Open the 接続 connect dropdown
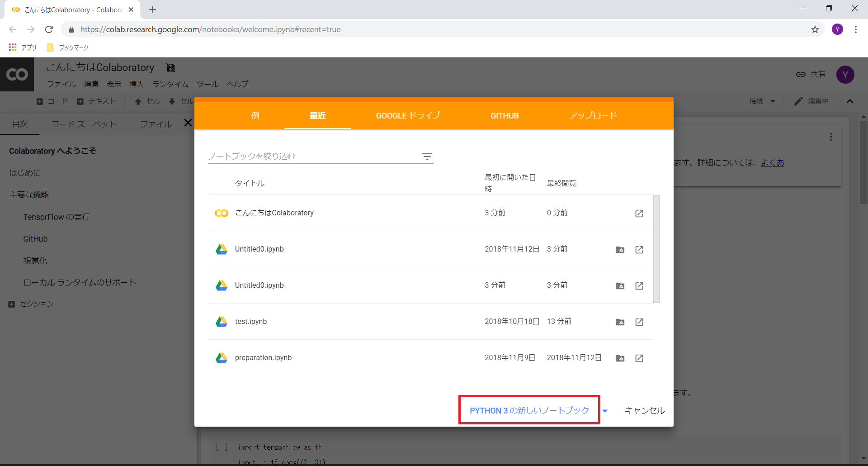The image size is (868, 466). (762, 101)
